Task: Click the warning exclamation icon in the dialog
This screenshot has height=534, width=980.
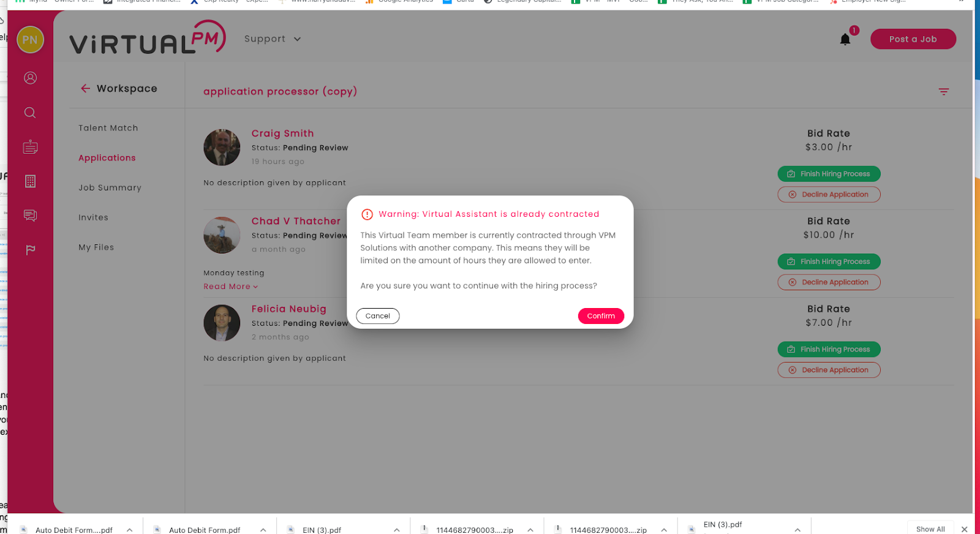Action: [367, 214]
